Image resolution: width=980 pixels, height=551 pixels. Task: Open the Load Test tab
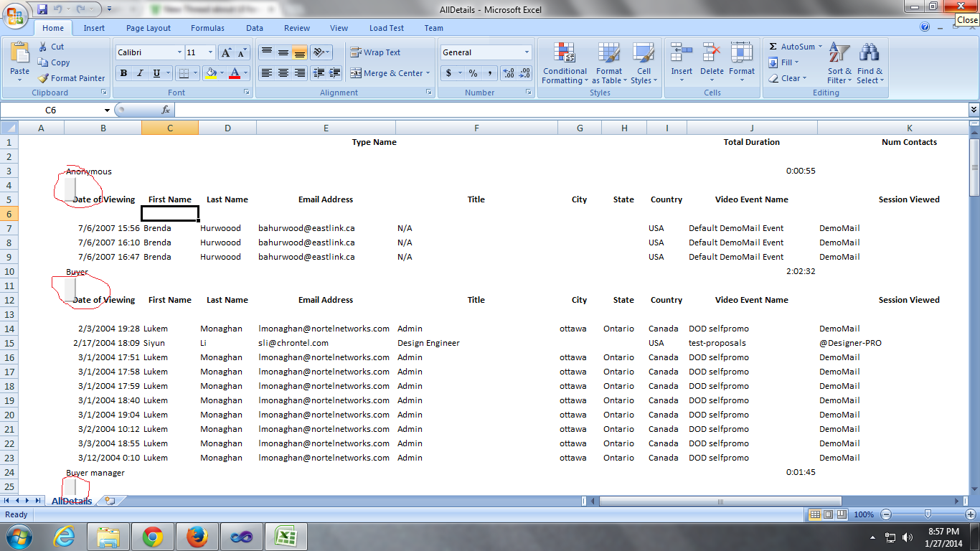click(387, 28)
